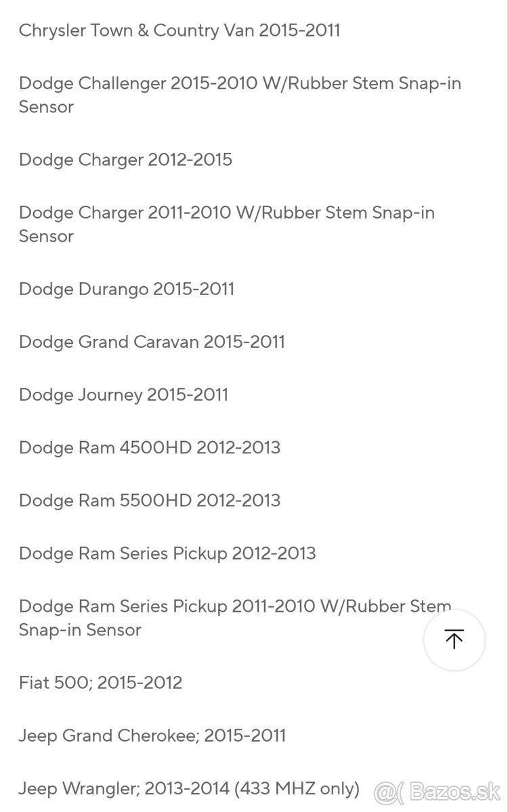Click the (433 MHZ only) note
508x812 pixels.
297,789
